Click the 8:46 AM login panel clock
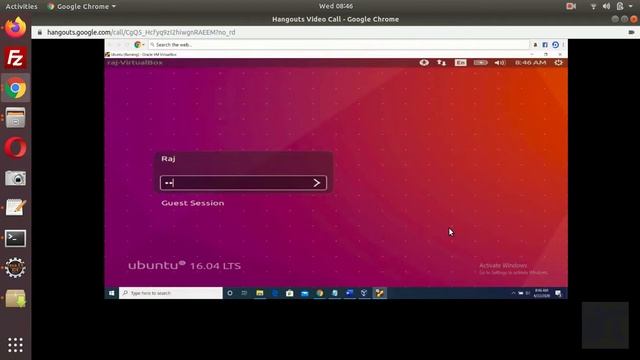Viewport: 640px width, 360px height. [x=530, y=62]
